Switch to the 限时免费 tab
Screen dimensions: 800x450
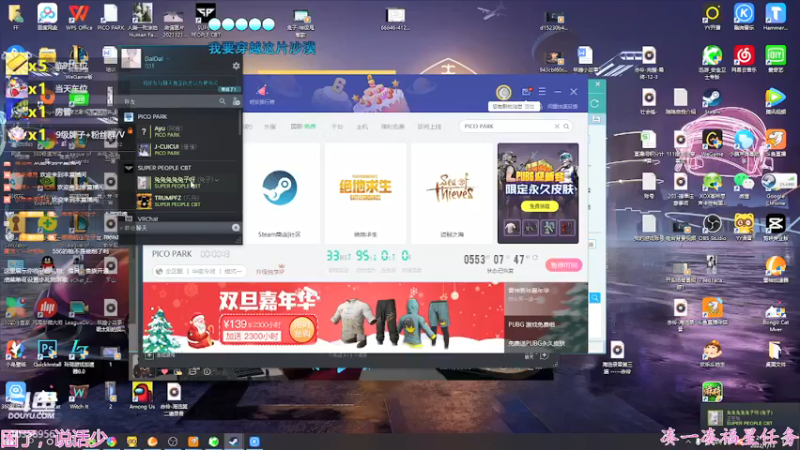coord(392,127)
